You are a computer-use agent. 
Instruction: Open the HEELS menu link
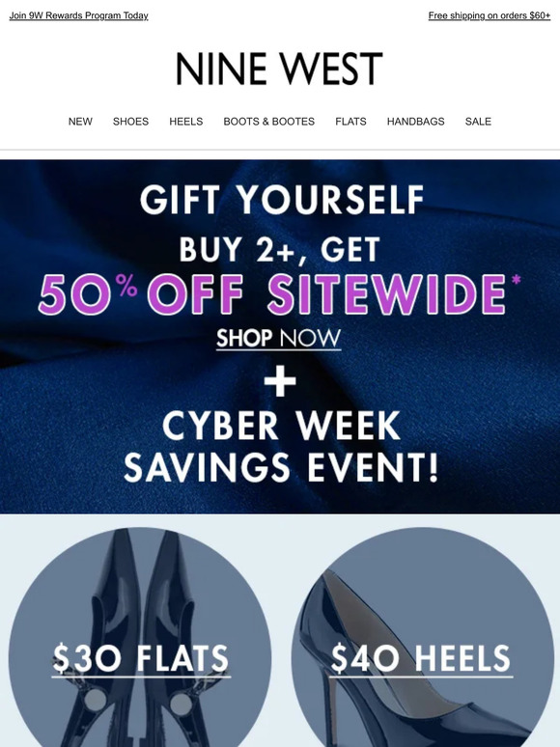(x=186, y=122)
